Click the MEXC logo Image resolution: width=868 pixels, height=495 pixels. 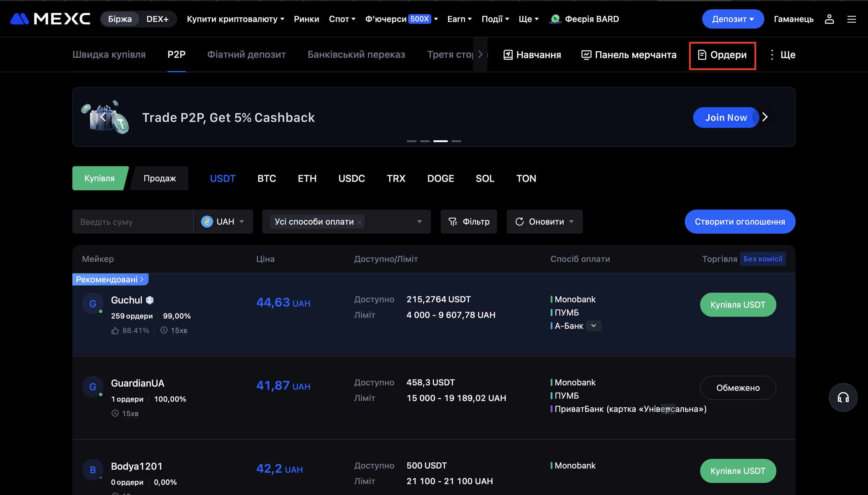(x=50, y=19)
